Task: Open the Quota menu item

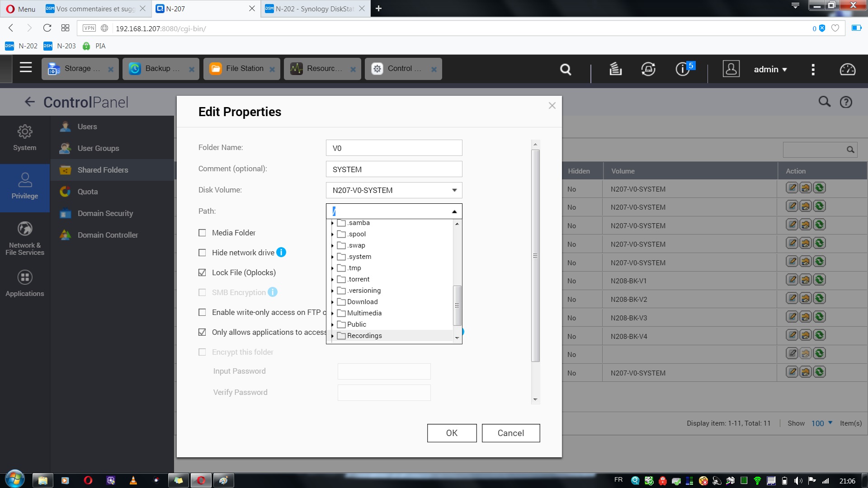Action: [112, 192]
